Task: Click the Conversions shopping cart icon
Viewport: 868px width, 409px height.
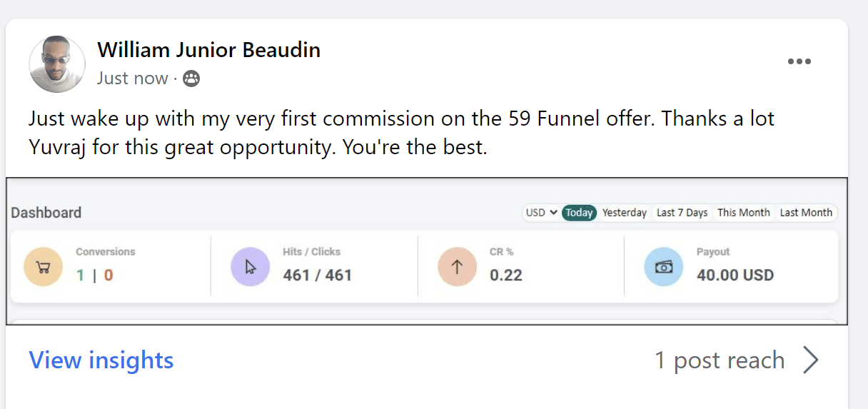Action: (43, 267)
